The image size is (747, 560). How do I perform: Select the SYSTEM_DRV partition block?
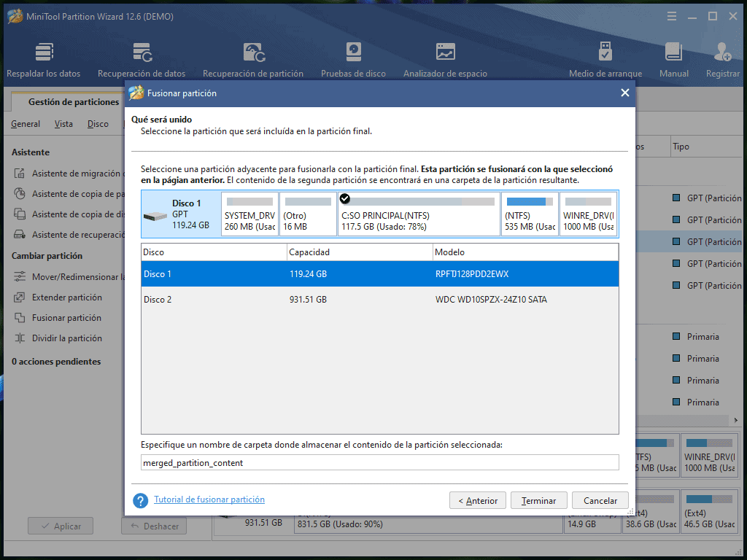point(249,214)
